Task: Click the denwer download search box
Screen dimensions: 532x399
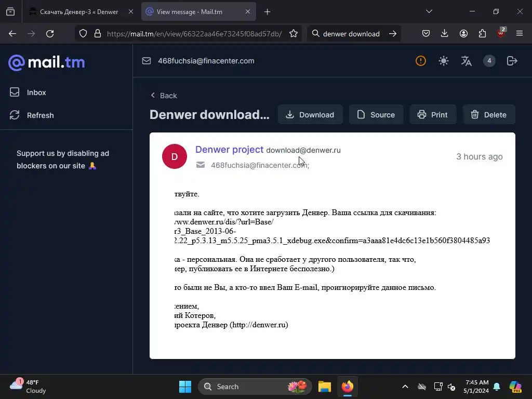Action: 351,34
